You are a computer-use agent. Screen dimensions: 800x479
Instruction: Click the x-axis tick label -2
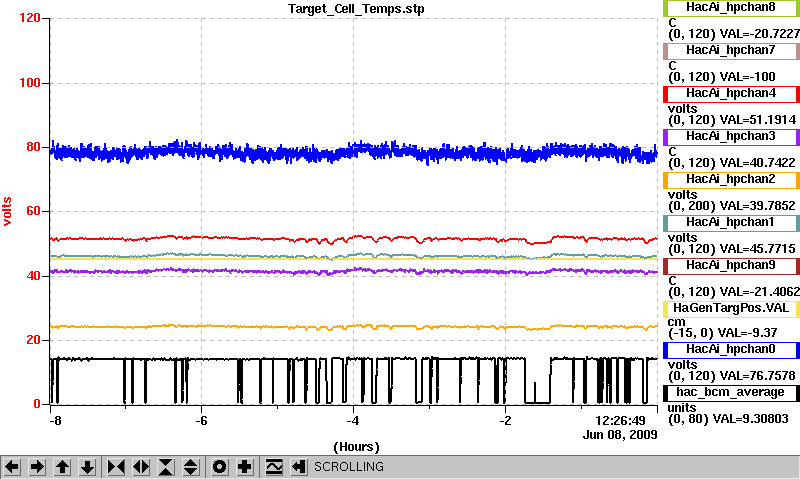coord(505,421)
